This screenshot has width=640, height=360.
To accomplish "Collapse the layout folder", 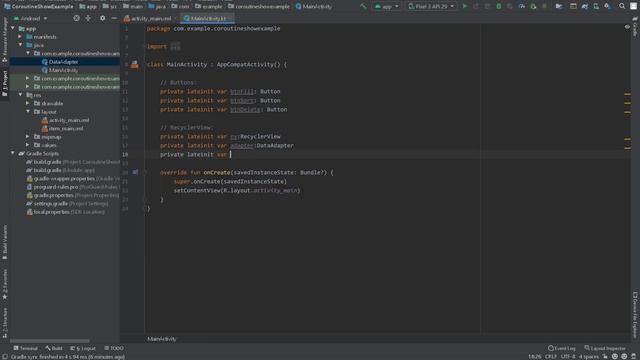I will (28, 111).
